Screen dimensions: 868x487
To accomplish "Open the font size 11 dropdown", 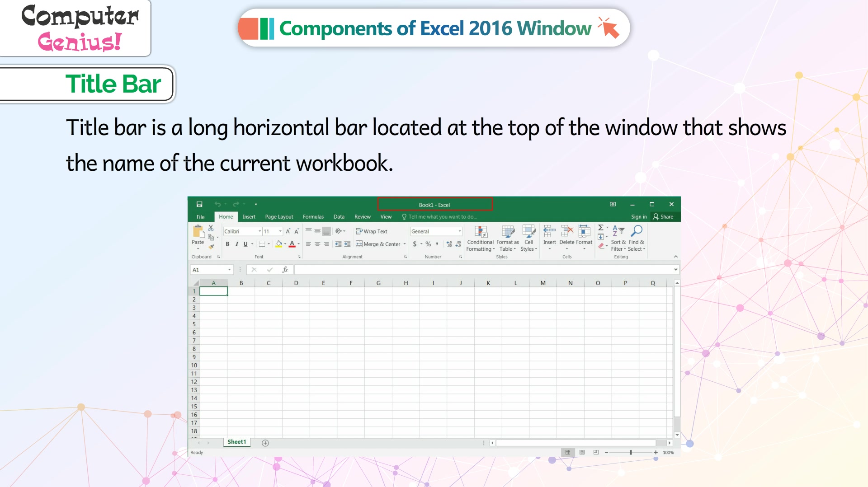I will 280,231.
